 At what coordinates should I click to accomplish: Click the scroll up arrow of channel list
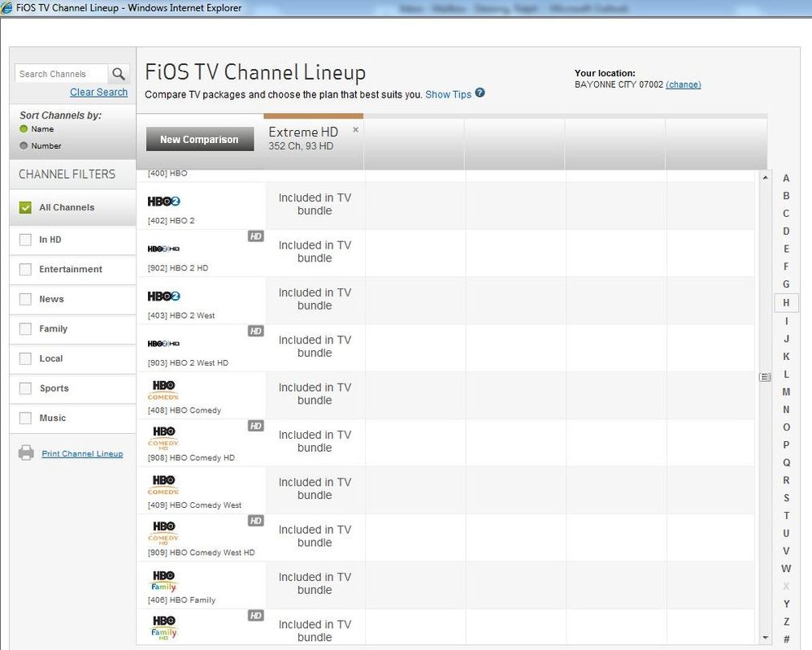point(765,178)
